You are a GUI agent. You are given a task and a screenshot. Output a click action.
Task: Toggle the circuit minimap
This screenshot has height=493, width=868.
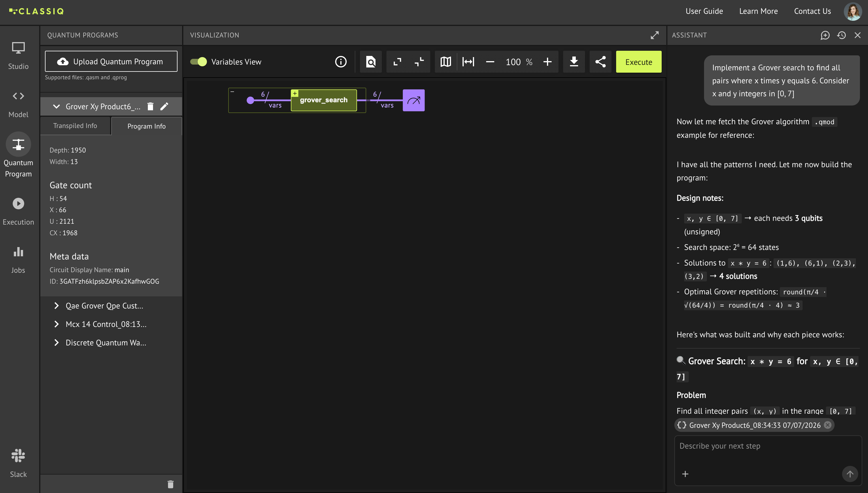point(446,62)
